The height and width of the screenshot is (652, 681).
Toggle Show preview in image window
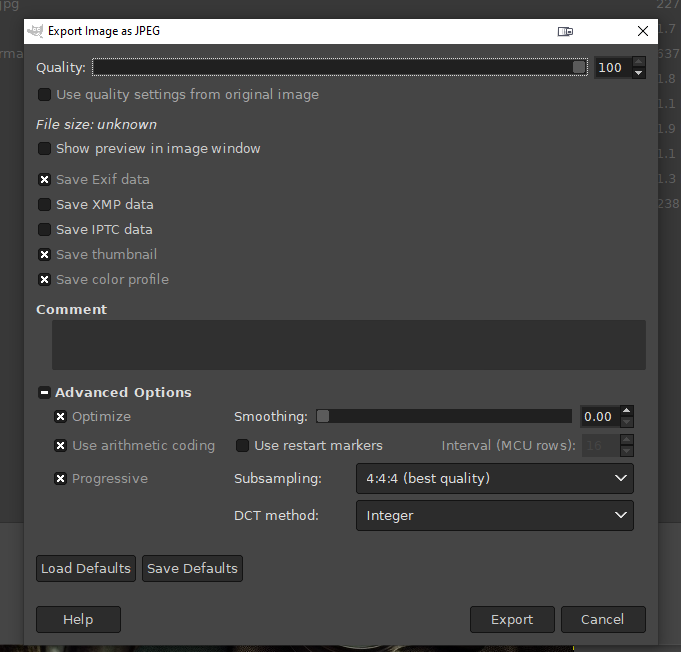pos(44,149)
